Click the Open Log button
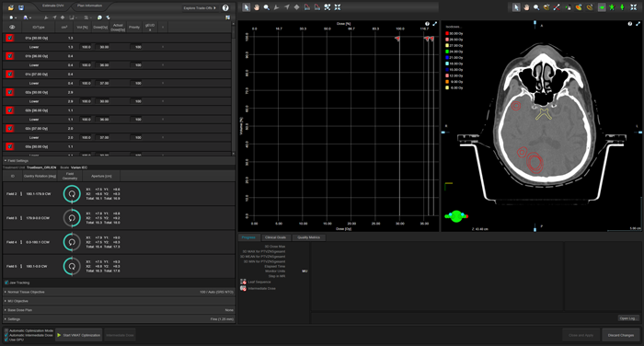The width and height of the screenshot is (644, 346). tap(628, 318)
